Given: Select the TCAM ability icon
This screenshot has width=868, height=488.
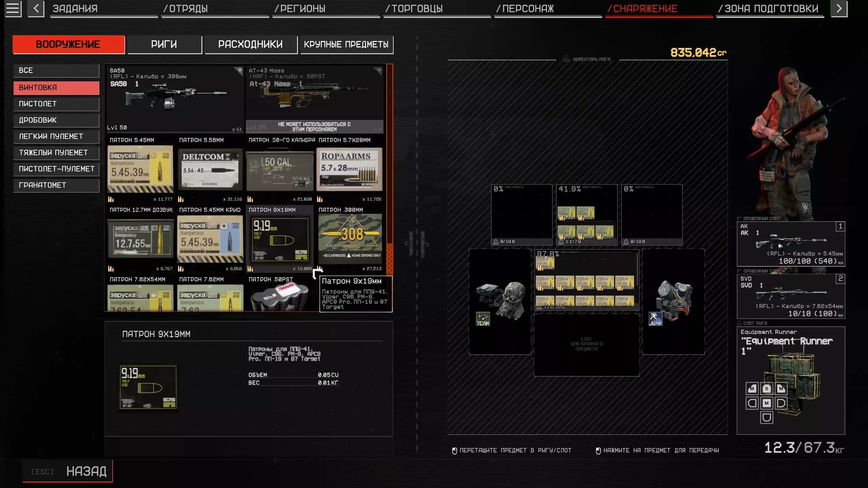Looking at the screenshot, I should [x=483, y=319].
